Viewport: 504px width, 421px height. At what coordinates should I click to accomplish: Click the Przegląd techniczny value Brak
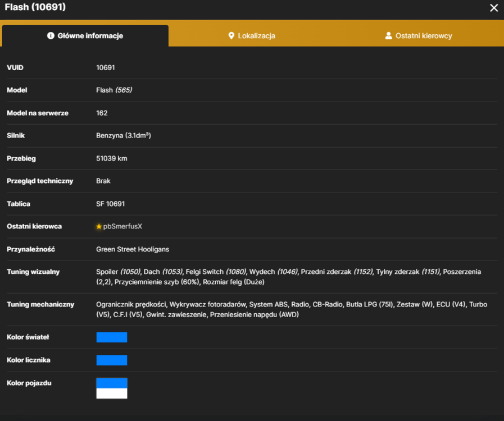click(x=103, y=181)
